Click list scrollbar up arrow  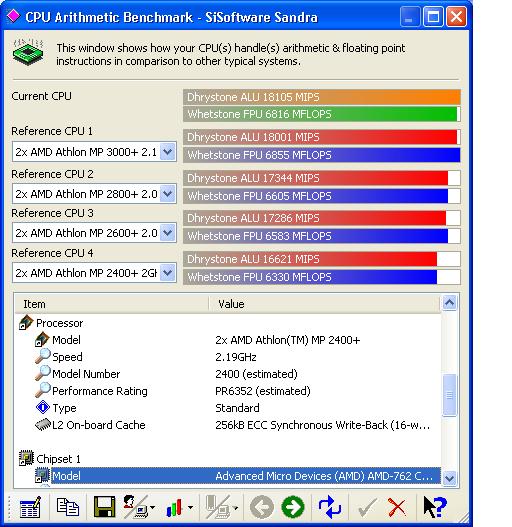pyautogui.click(x=449, y=303)
